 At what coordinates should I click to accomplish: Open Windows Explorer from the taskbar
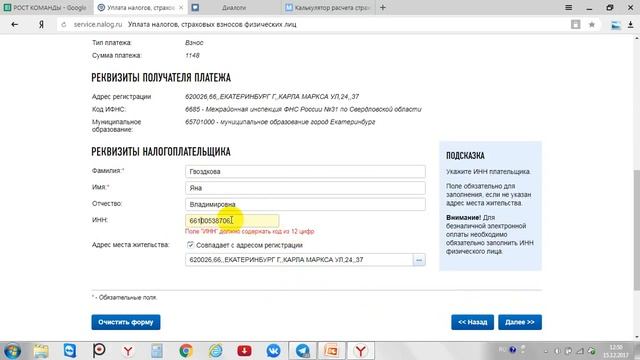pyautogui.click(x=41, y=351)
